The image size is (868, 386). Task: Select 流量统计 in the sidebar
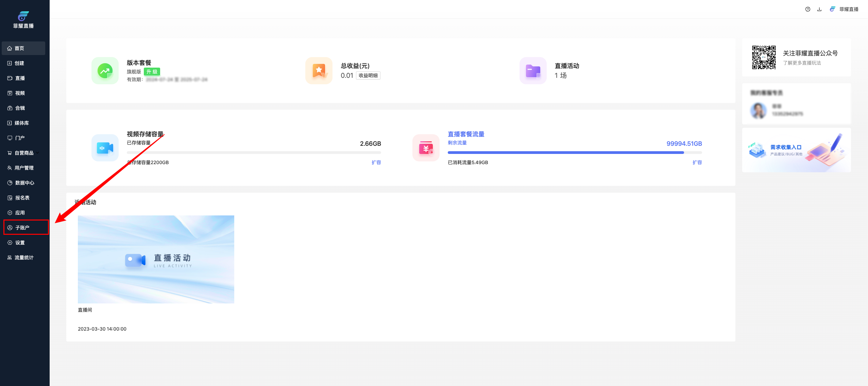tap(24, 258)
